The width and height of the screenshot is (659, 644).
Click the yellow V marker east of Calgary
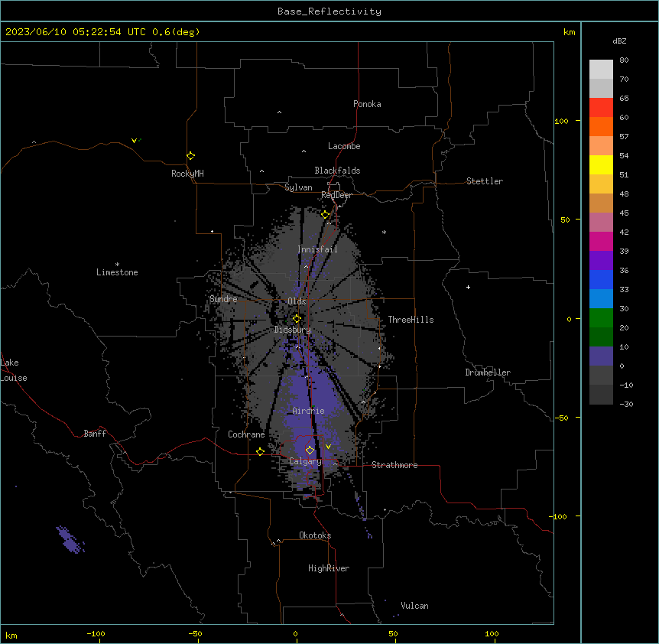click(x=328, y=447)
